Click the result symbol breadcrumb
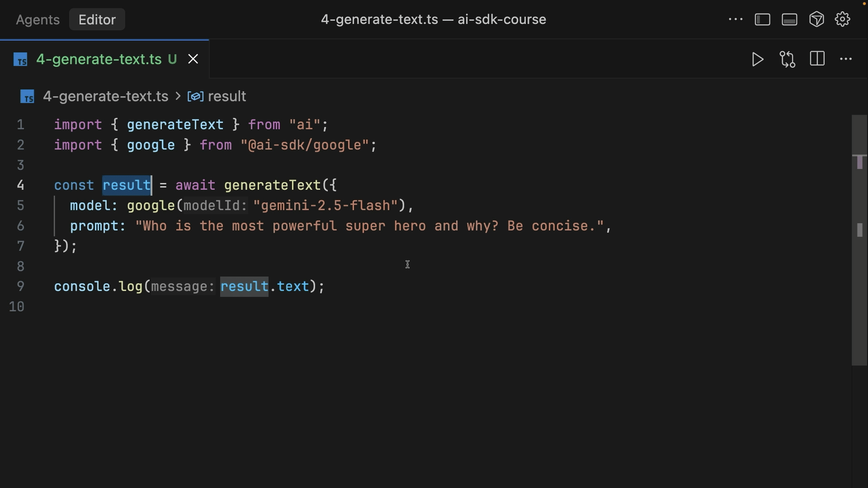 coord(226,96)
